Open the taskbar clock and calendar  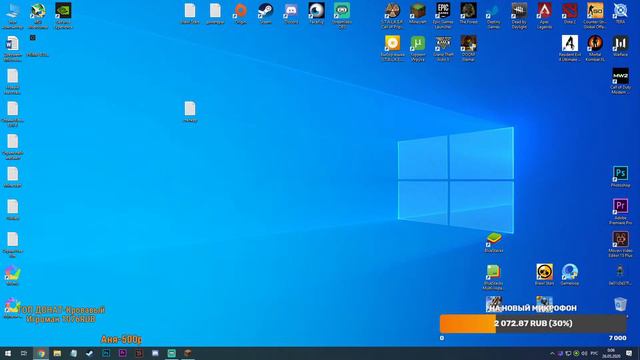click(x=611, y=353)
